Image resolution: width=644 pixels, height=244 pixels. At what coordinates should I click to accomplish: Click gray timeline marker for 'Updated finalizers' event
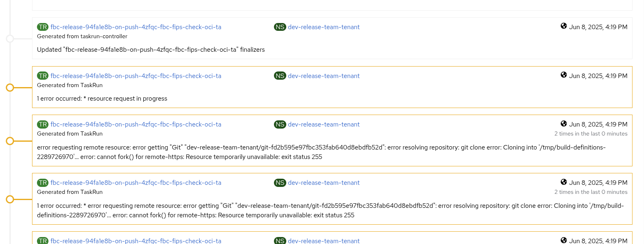coord(10,39)
